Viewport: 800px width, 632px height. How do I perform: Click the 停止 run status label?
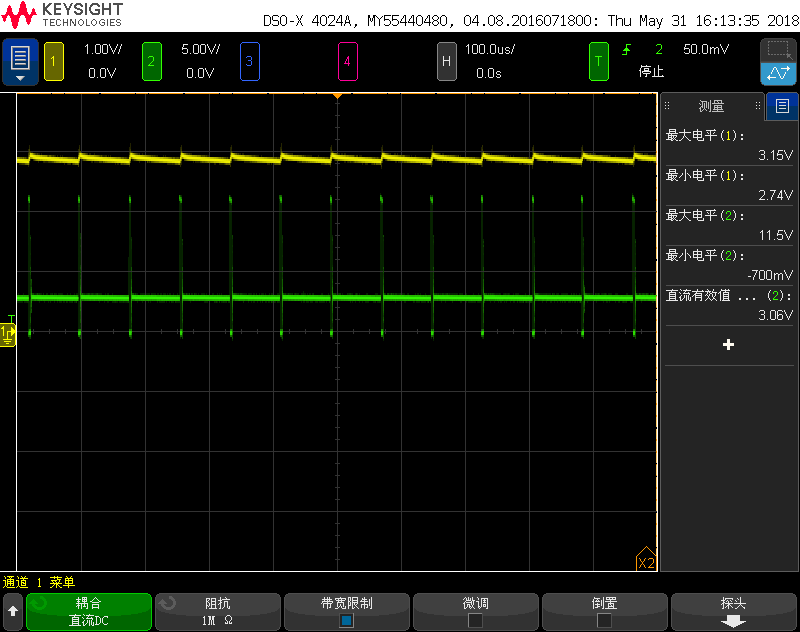[x=651, y=71]
